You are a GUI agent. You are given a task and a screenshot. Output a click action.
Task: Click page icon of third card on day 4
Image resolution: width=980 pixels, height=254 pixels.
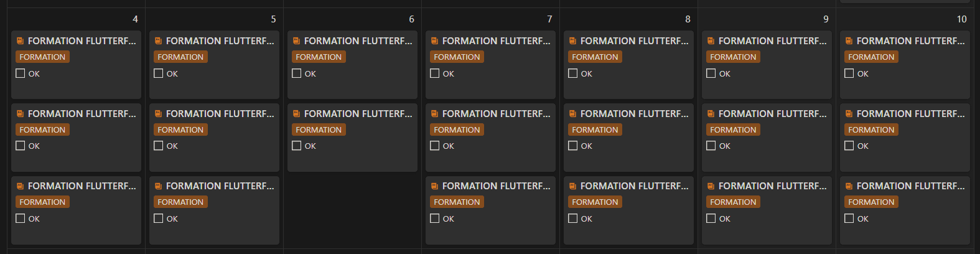(21, 186)
